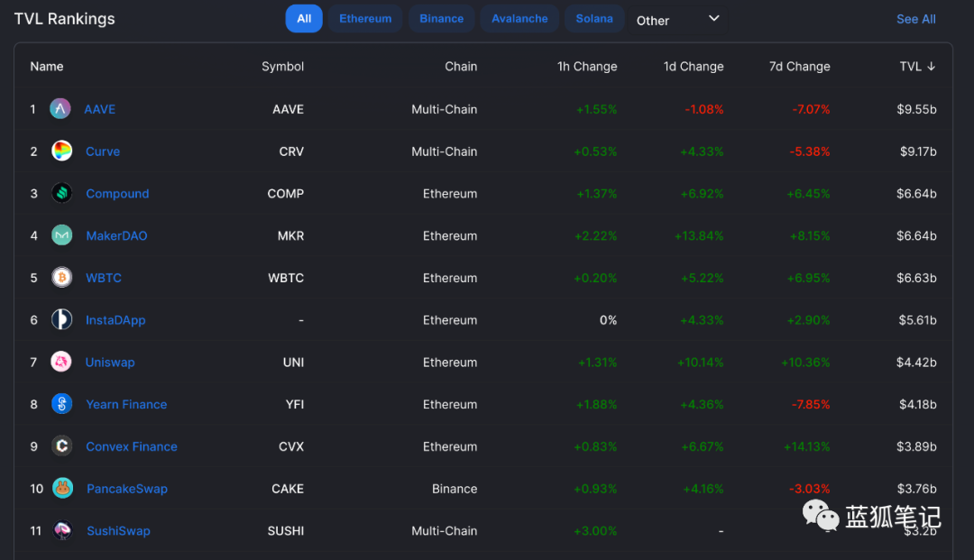Screen dimensions: 974x560
Task: Click InstaDApp's $5.61b TVL value
Action: tap(917, 320)
